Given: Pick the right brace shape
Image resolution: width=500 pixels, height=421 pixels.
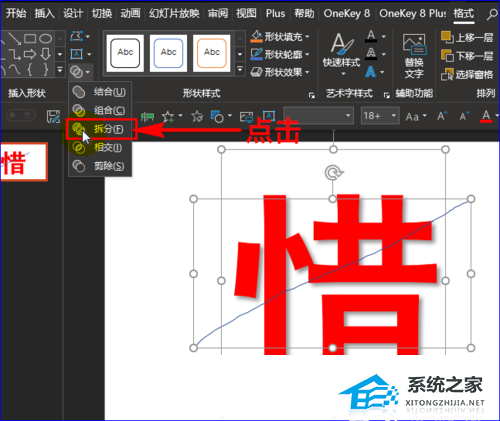Looking at the screenshot, I should pyautogui.click(x=46, y=69).
